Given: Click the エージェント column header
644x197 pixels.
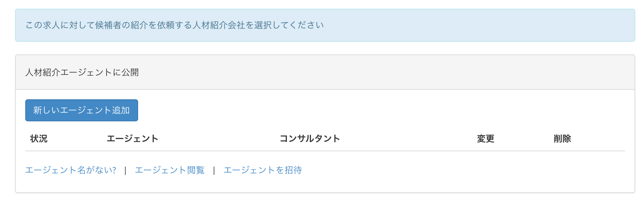Looking at the screenshot, I should coord(133,139).
